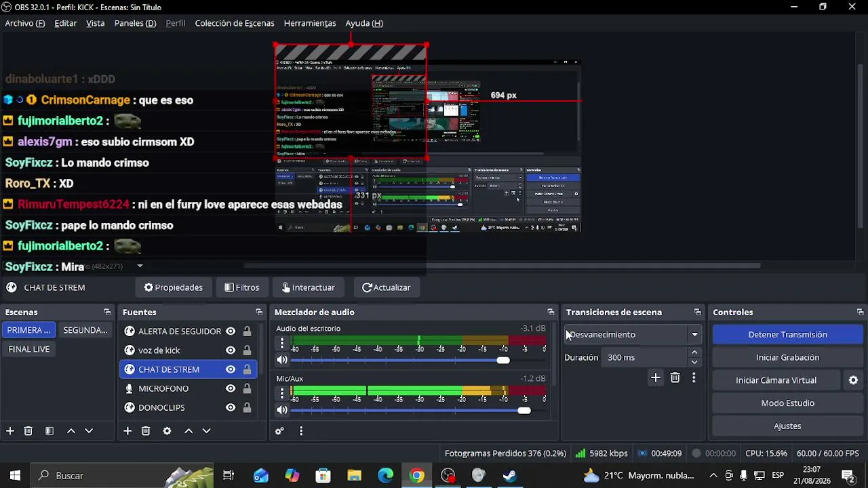Decrease transition duration with down arrow

[694, 362]
